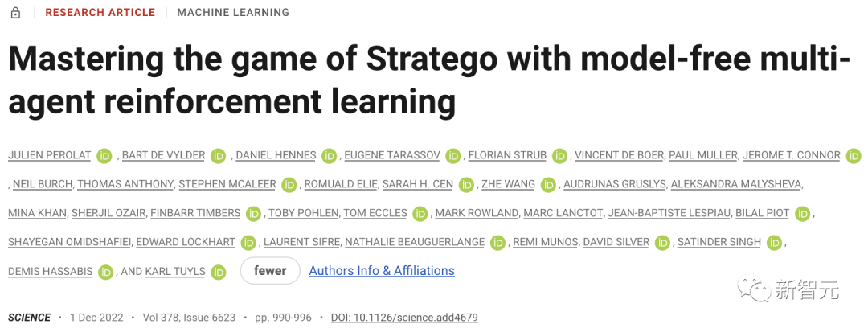Open the DOI 10.1126/science.add4679 link
Viewport: 868px width, 328px height.
(404, 318)
